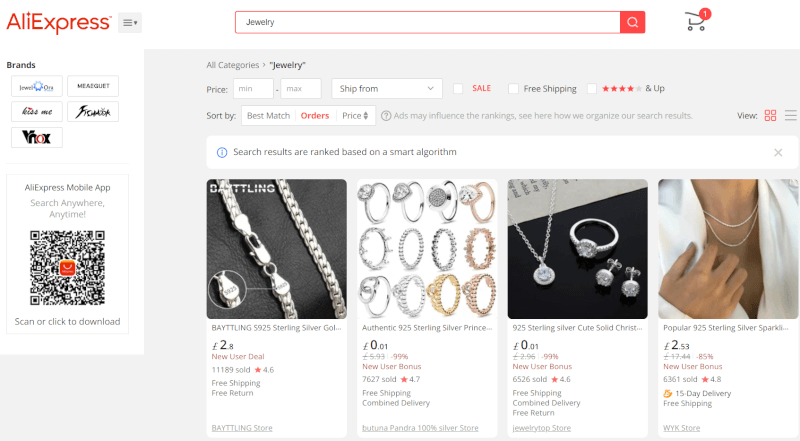Open 925 Sterling silver Cute Solid title
Viewport: 800px width, 441px height.
pos(578,328)
